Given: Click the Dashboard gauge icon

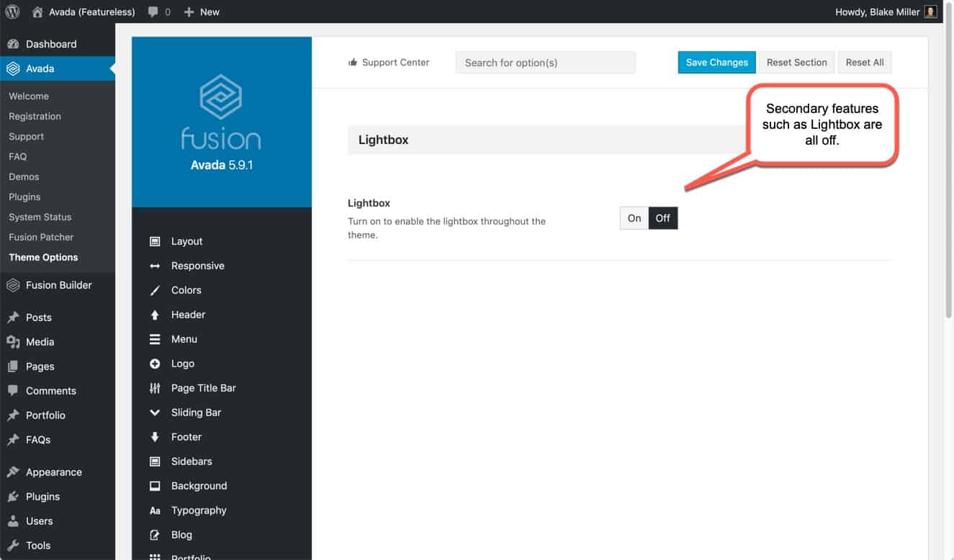Looking at the screenshot, I should 13,44.
